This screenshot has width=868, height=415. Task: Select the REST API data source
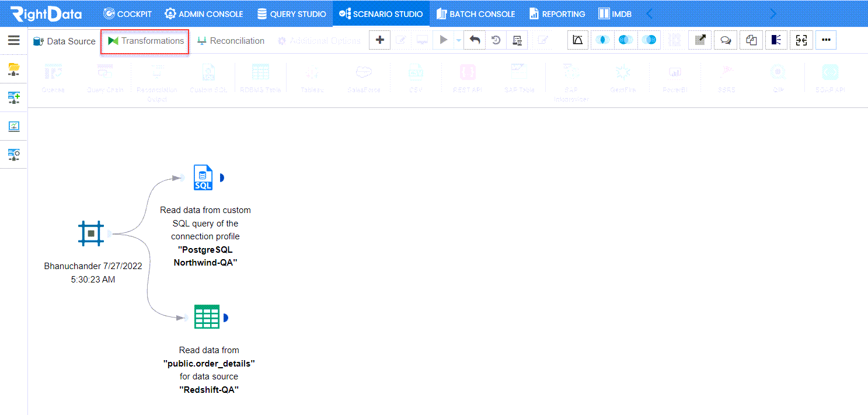(x=468, y=78)
